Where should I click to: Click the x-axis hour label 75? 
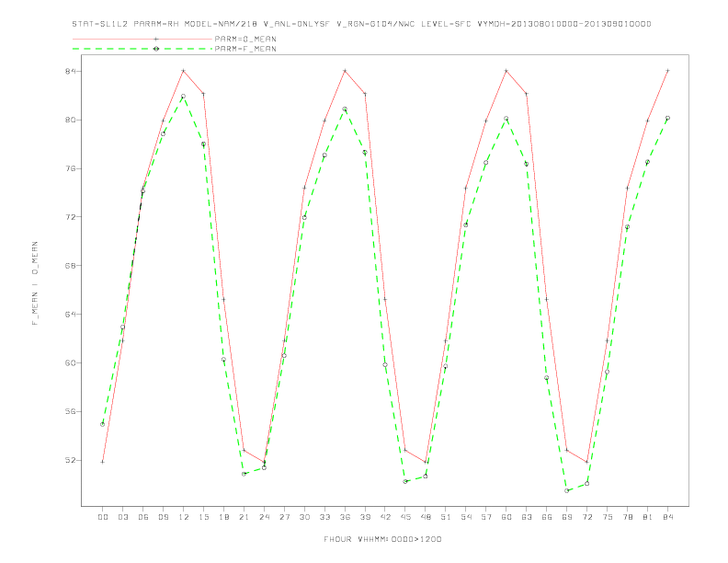pyautogui.click(x=608, y=517)
